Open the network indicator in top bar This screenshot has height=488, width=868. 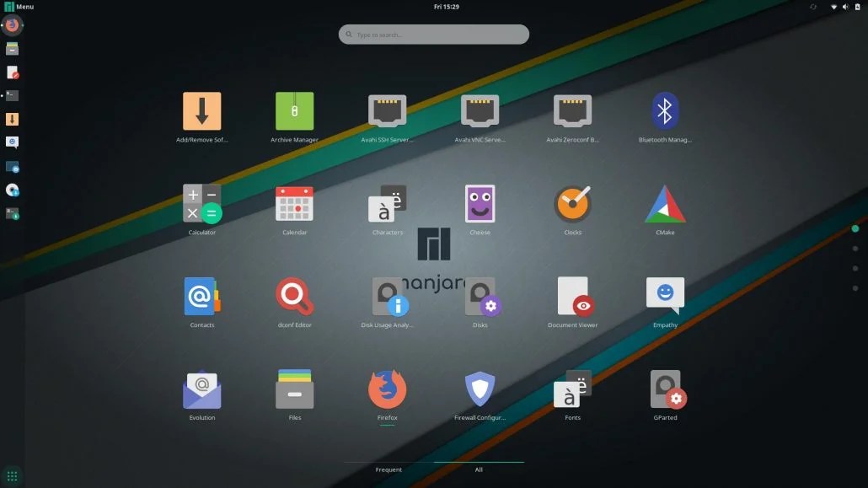coord(833,7)
